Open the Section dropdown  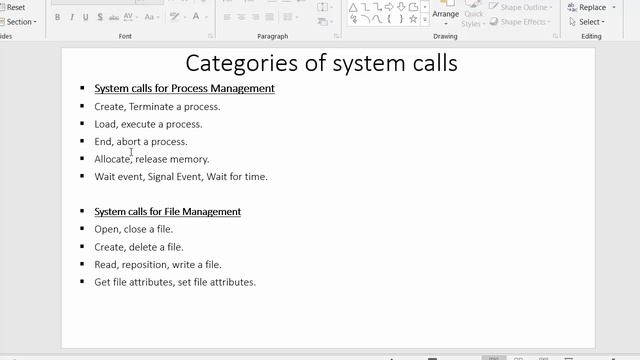tap(19, 22)
